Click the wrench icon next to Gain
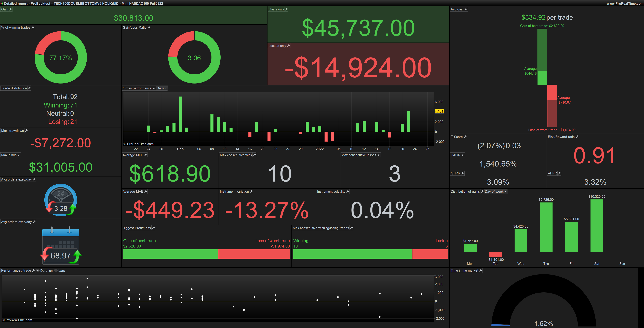The width and height of the screenshot is (644, 328). coord(10,9)
